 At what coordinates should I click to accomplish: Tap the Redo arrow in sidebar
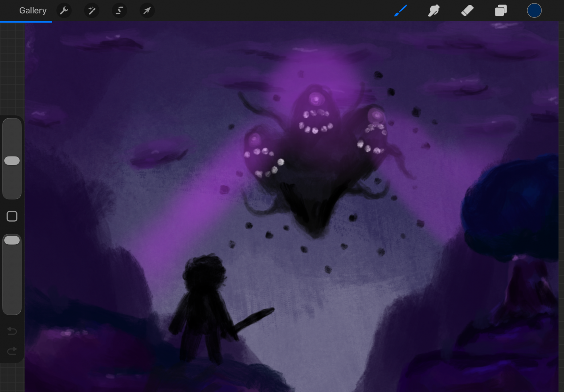click(12, 351)
